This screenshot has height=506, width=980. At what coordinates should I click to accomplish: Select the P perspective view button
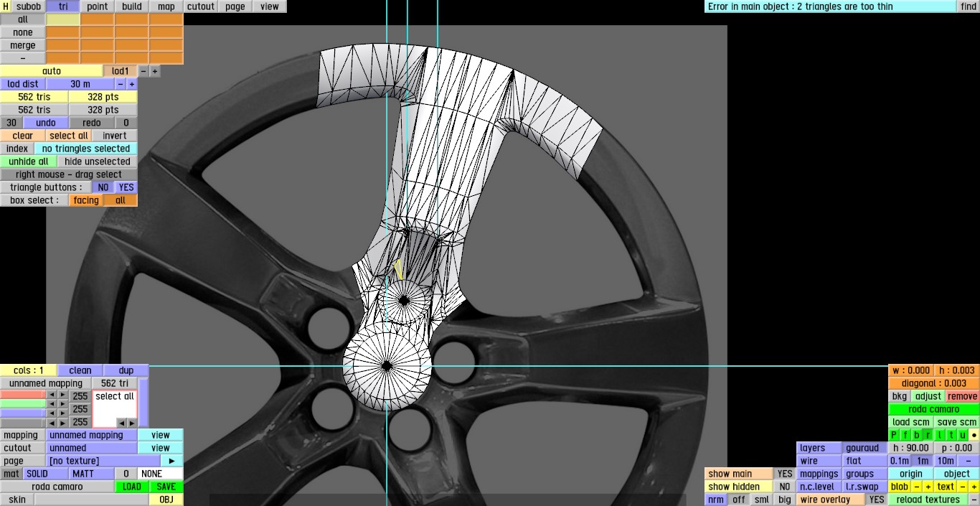tap(894, 435)
